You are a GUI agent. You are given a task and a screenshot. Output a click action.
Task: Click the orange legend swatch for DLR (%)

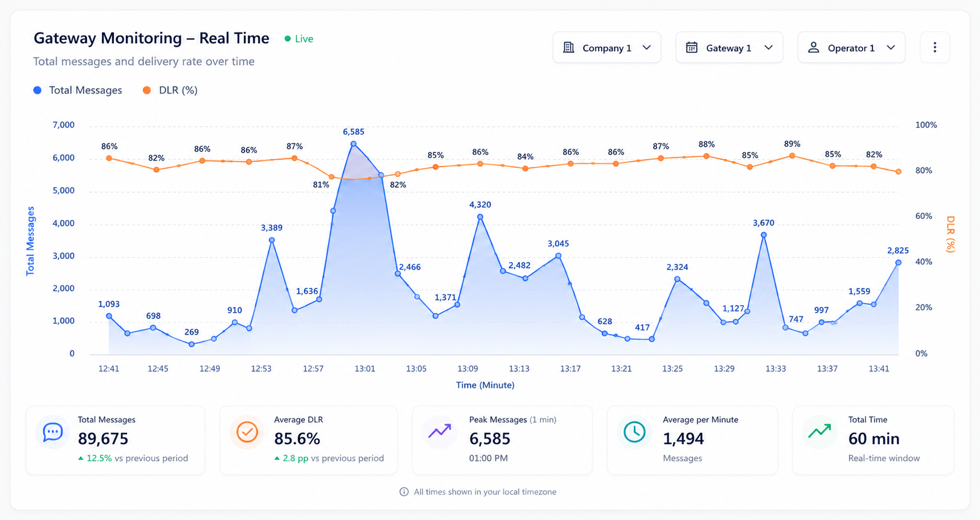tap(147, 90)
